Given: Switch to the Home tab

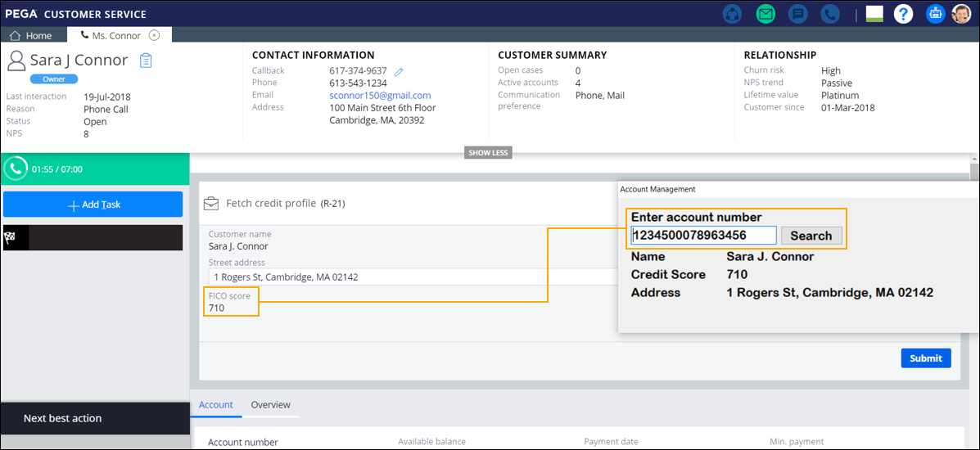Looking at the screenshot, I should click(x=31, y=36).
